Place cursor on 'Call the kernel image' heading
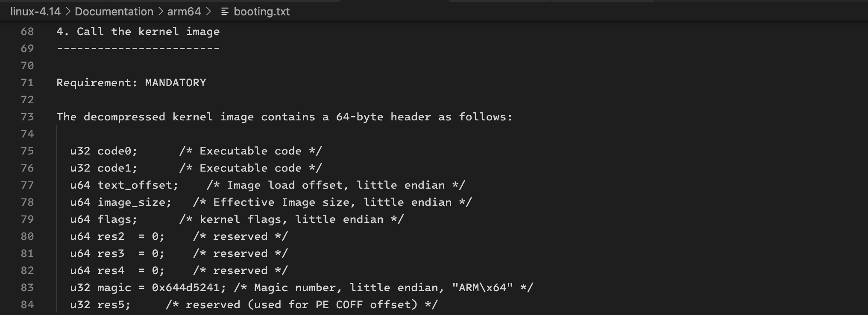 pyautogui.click(x=148, y=32)
